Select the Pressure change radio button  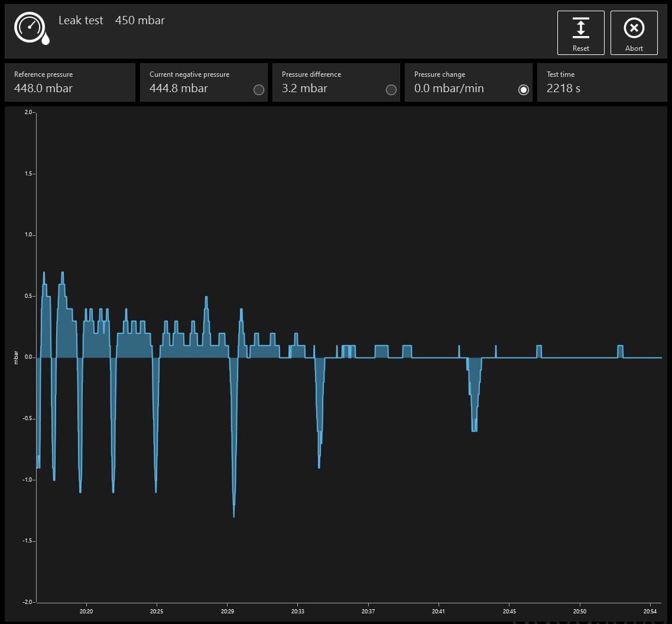(523, 90)
